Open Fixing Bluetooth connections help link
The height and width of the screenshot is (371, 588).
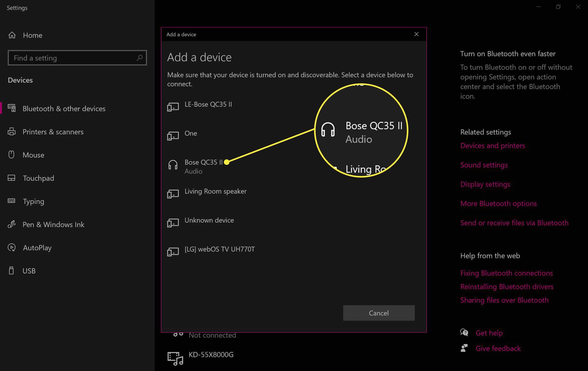(507, 273)
